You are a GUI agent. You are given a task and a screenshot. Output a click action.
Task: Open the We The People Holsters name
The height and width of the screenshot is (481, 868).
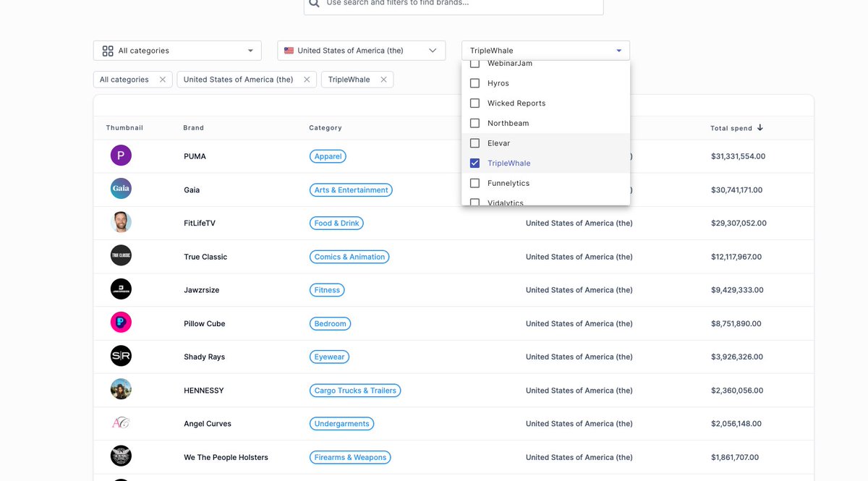[226, 457]
